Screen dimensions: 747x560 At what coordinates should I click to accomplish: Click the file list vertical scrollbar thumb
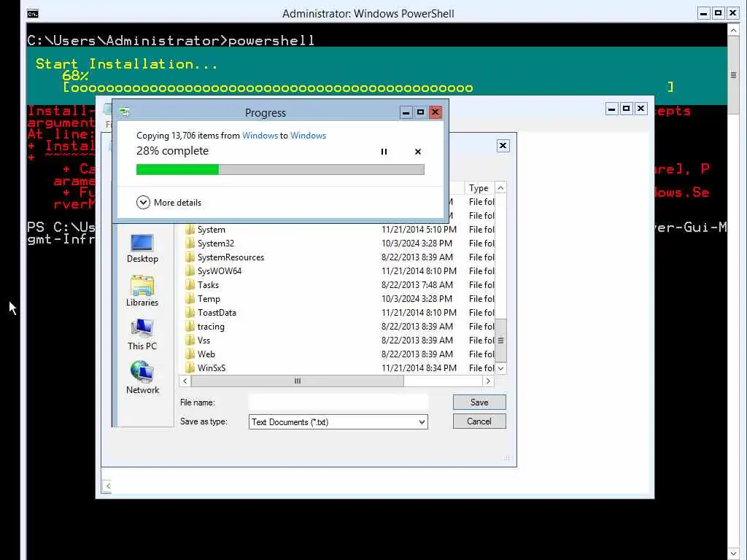coord(500,341)
